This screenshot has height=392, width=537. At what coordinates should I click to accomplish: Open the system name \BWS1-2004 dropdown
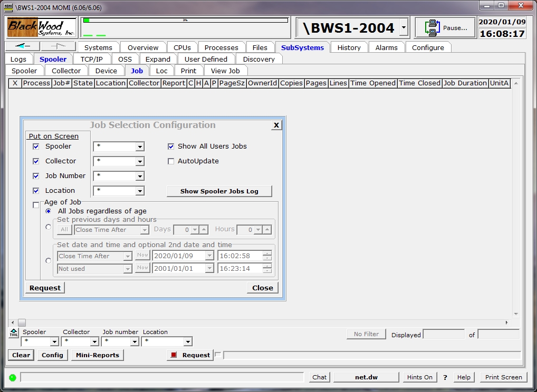click(403, 27)
